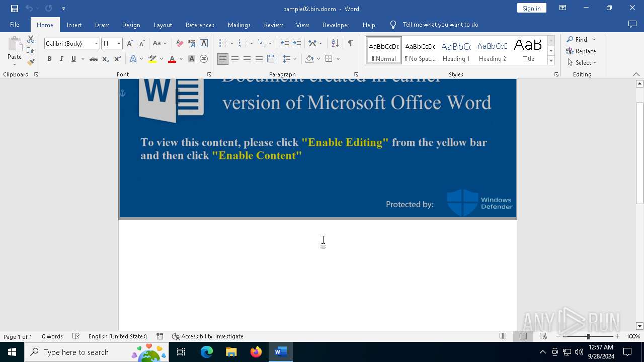This screenshot has width=644, height=362.
Task: Apply the red font color swatch
Action: tap(172, 59)
